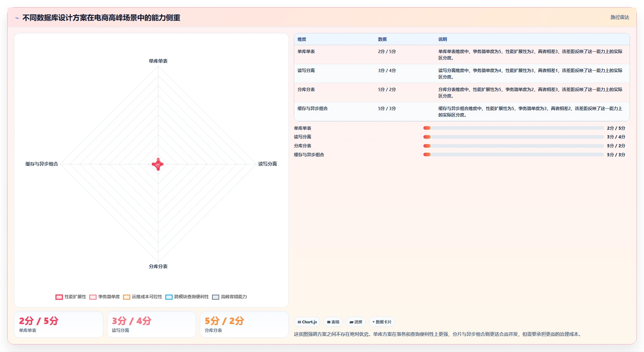Click the 维度 column header

pos(302,39)
